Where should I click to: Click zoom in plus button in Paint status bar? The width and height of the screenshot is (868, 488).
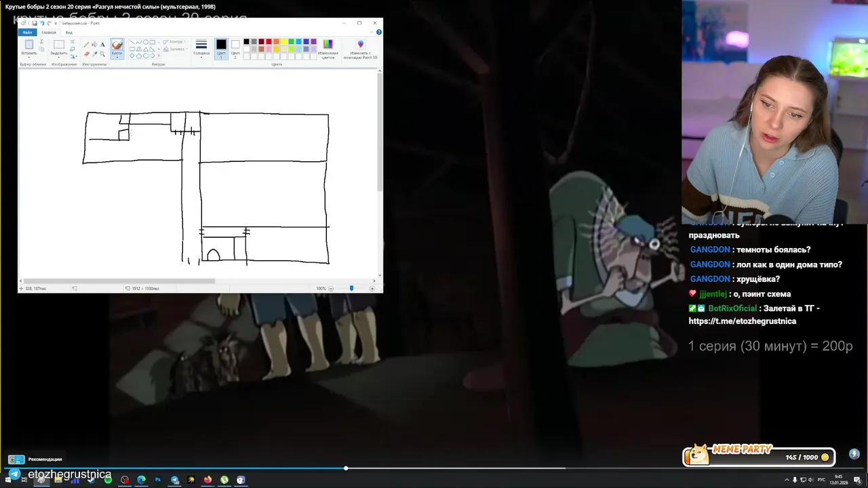tap(372, 288)
